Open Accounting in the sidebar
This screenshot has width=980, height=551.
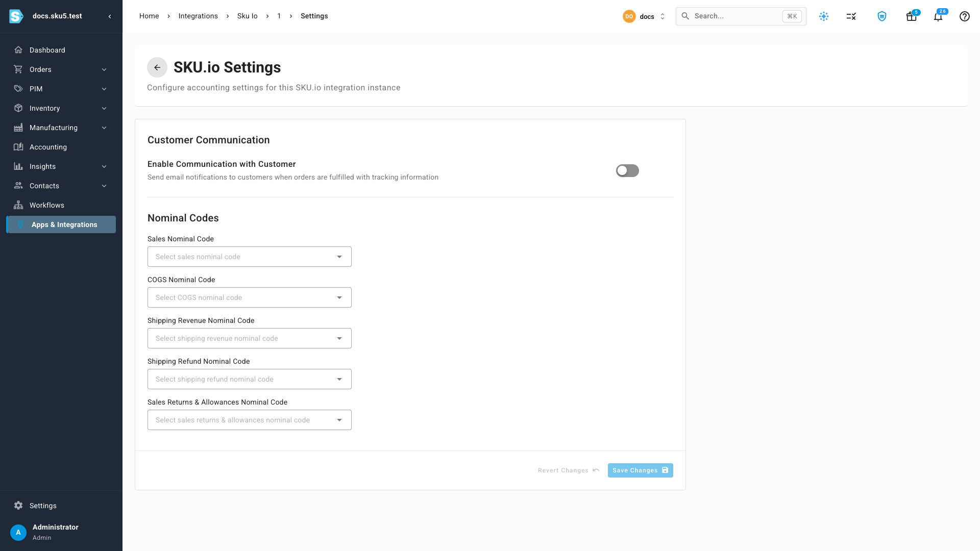pyautogui.click(x=61, y=147)
